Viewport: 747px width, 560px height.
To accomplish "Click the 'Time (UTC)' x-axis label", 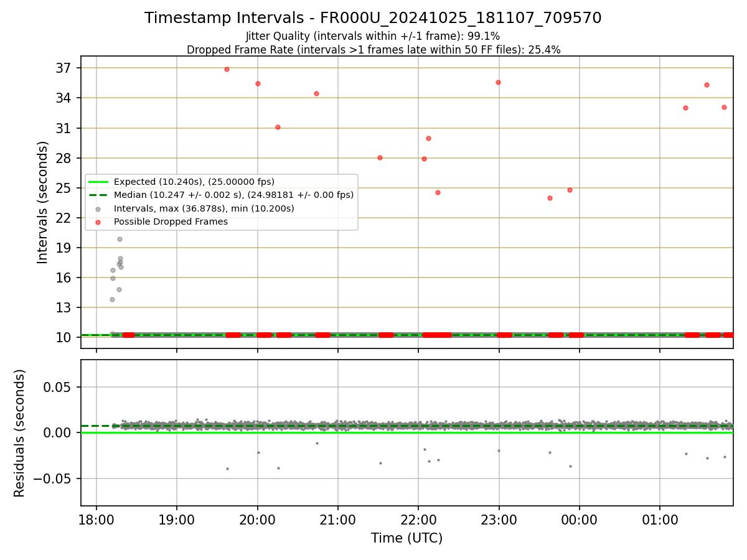I will point(406,538).
